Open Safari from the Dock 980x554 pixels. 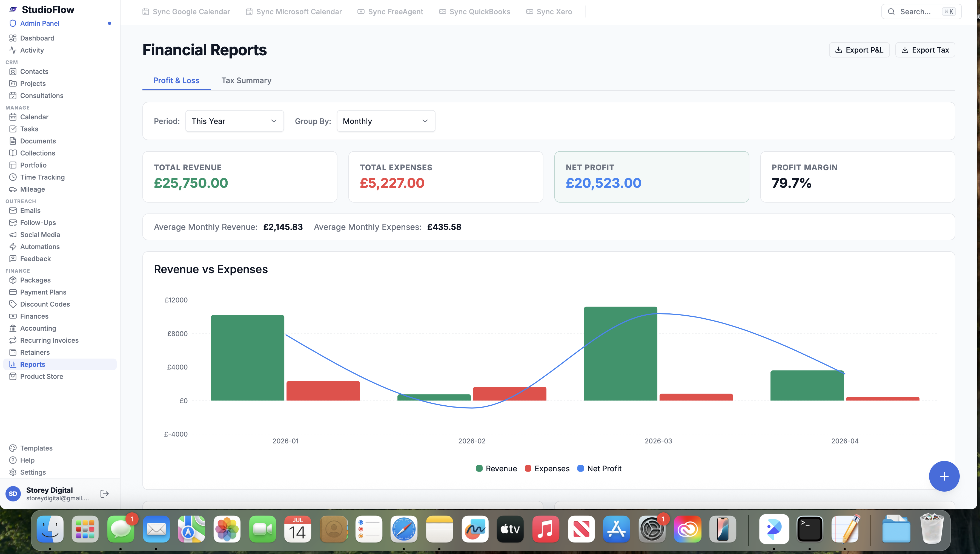[403, 529]
